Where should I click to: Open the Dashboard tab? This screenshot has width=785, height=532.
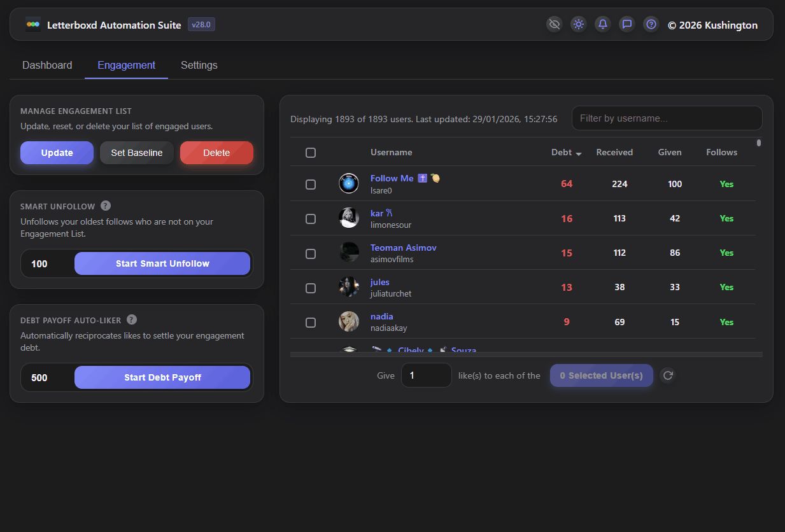point(47,65)
